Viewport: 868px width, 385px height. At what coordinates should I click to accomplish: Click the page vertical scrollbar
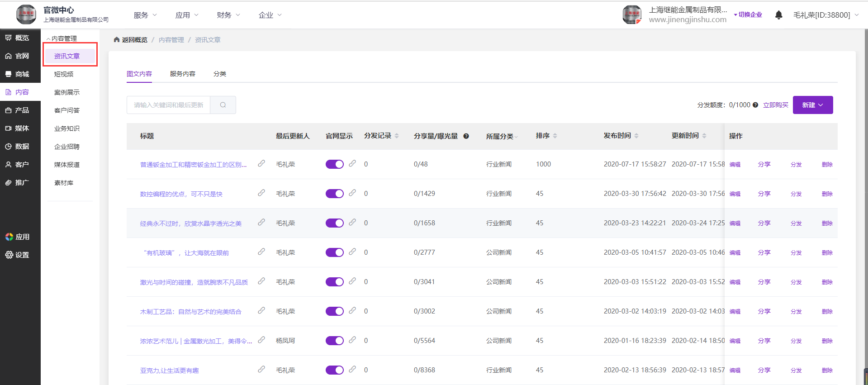coord(866,199)
